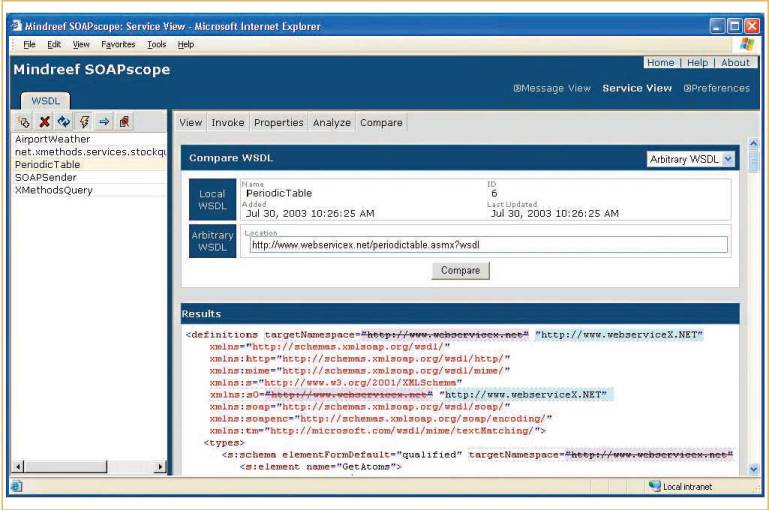769x510 pixels.
Task: Click the Arbitrary WSDL label box
Action: 212,241
